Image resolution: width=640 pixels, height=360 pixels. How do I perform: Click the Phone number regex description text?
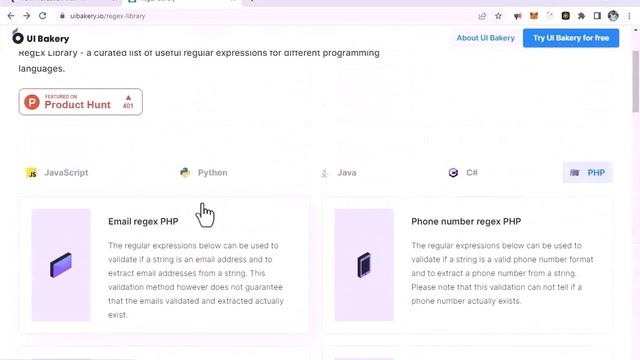coord(502,273)
